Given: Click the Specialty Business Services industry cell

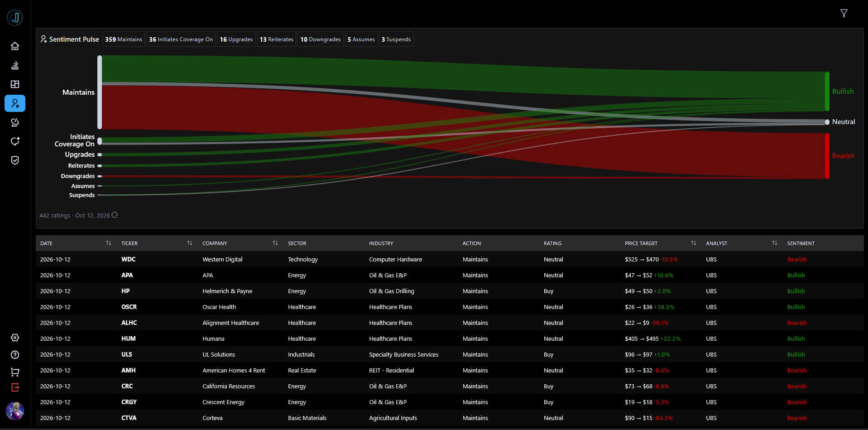Looking at the screenshot, I should pos(404,354).
